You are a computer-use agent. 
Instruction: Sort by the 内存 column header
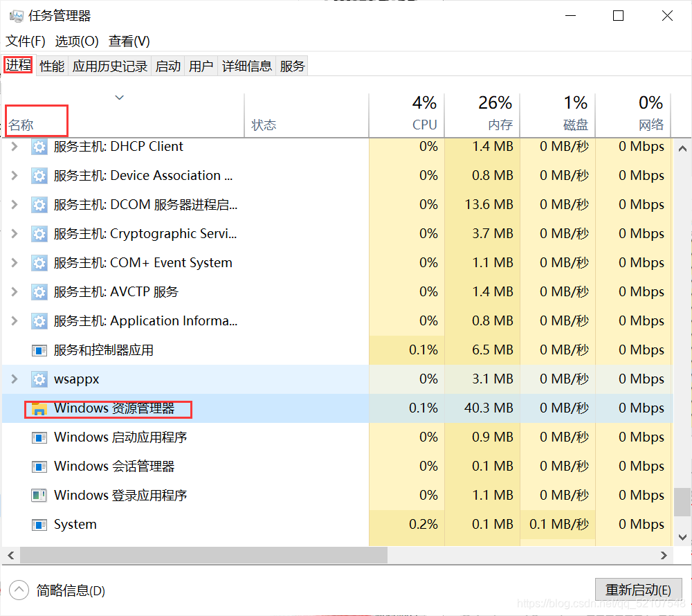pos(482,116)
